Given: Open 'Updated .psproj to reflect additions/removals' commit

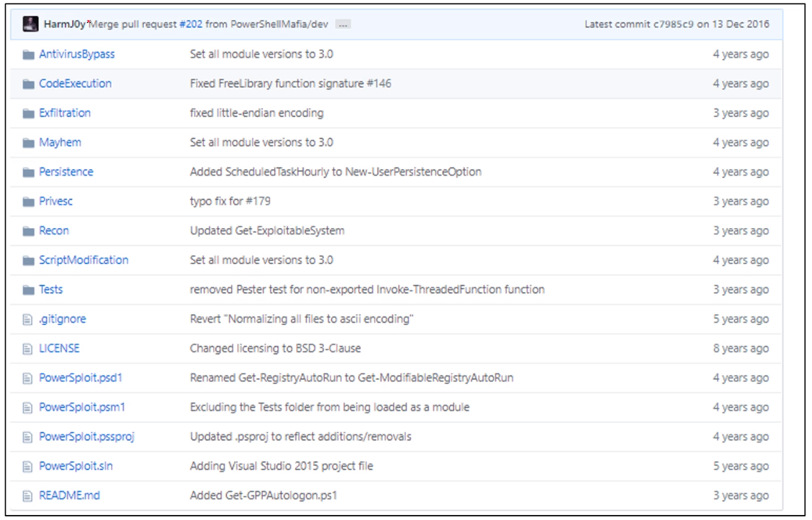Looking at the screenshot, I should click(x=301, y=437).
